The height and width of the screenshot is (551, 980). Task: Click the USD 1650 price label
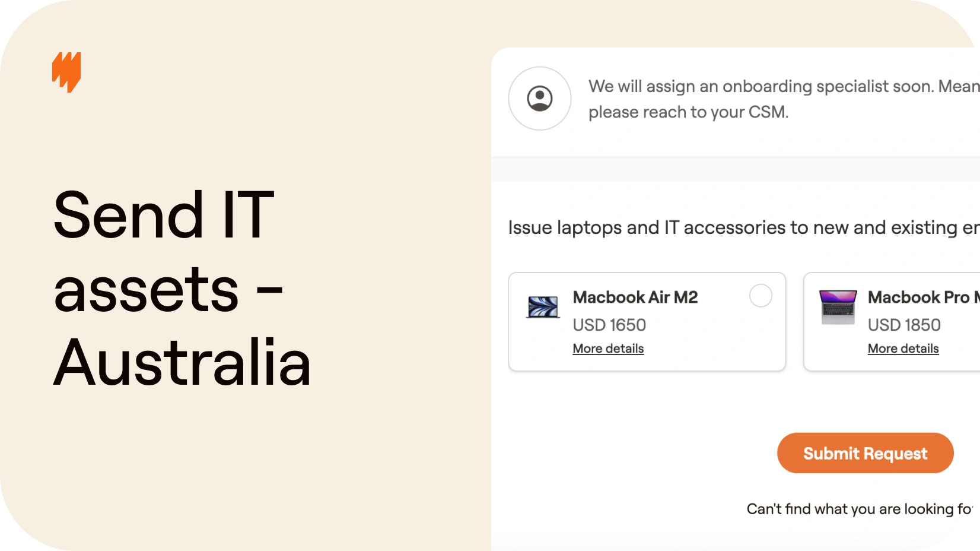pyautogui.click(x=609, y=325)
